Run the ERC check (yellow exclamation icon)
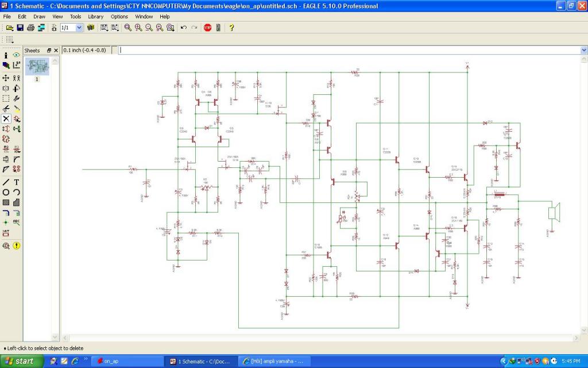Screen dimensions: 588x368 [17, 246]
